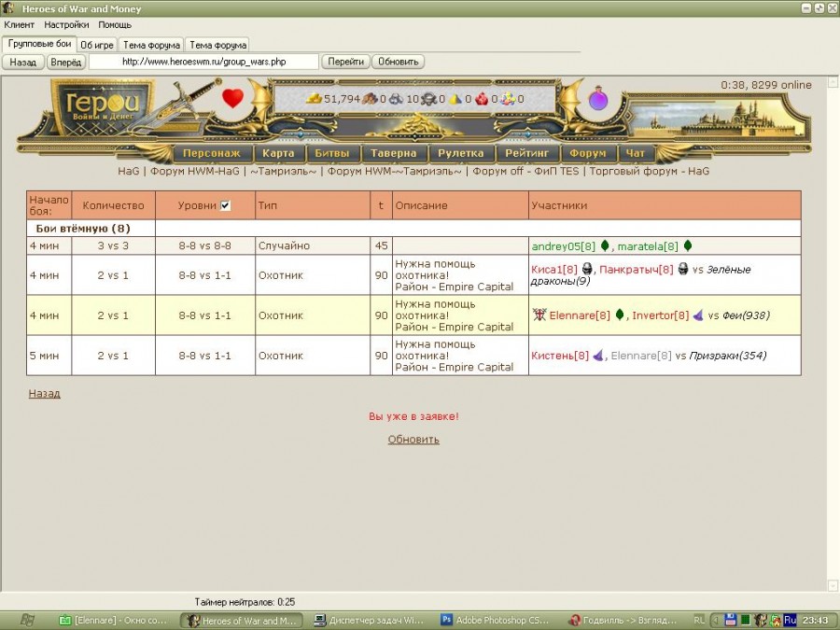The width and height of the screenshot is (840, 630).
Task: Click elf faction icon beside maratela[8]
Action: [688, 245]
